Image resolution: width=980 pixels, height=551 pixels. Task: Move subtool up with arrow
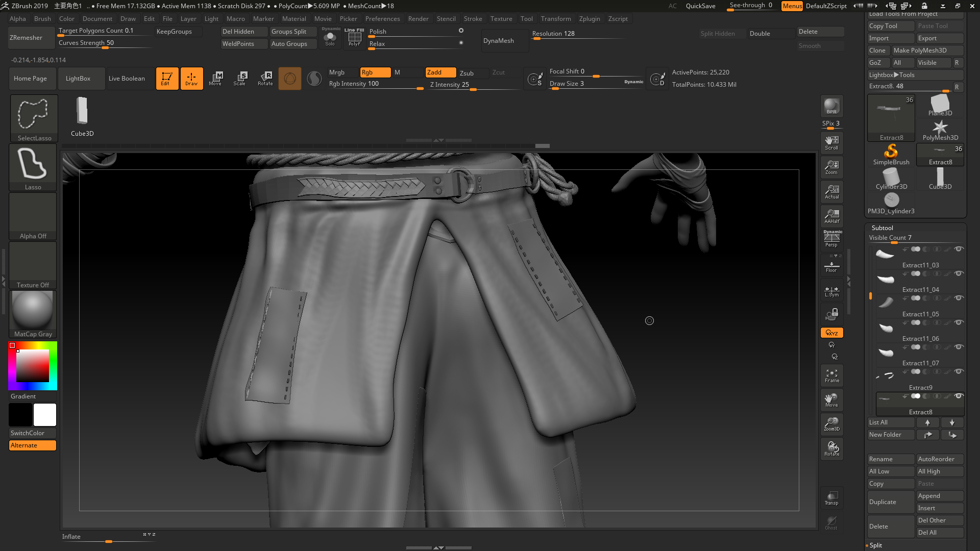(927, 422)
